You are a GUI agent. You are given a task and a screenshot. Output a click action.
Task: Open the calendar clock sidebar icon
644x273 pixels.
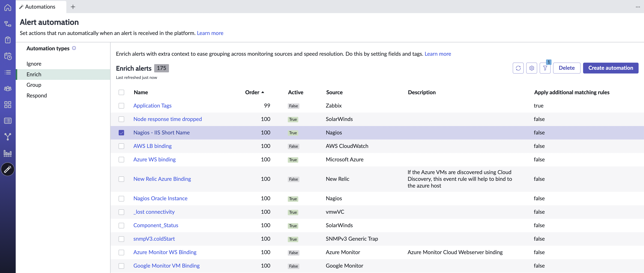click(x=8, y=56)
